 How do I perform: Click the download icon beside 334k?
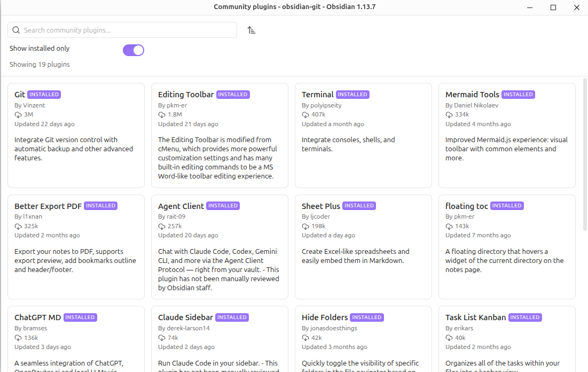(x=449, y=115)
